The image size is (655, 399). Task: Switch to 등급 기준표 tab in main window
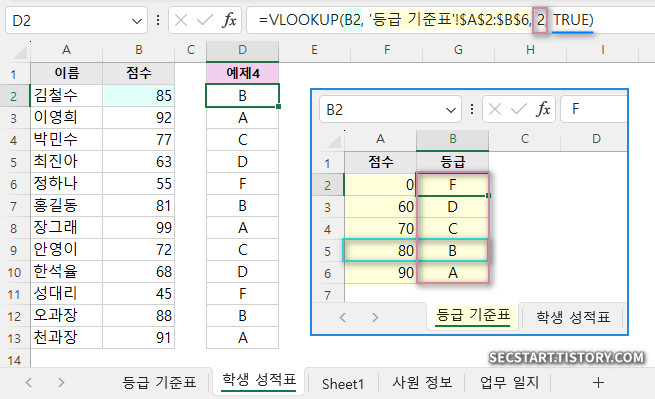point(159,382)
